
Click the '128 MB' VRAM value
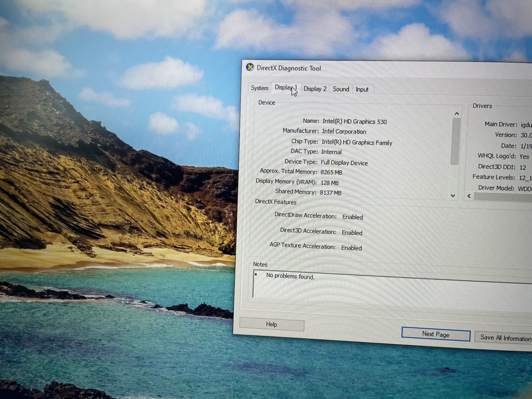pyautogui.click(x=329, y=183)
